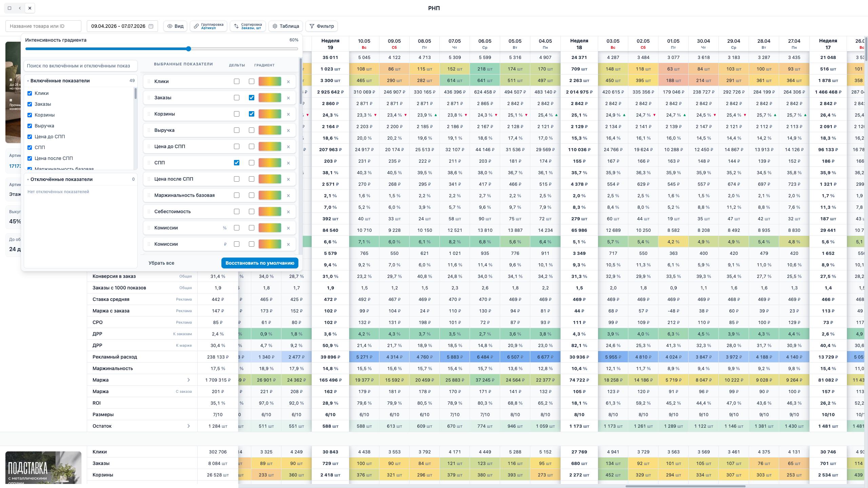Image resolution: width=868 pixels, height=488 pixels.
Task: Remove the Заказы indicator with its X icon
Action: click(x=288, y=98)
